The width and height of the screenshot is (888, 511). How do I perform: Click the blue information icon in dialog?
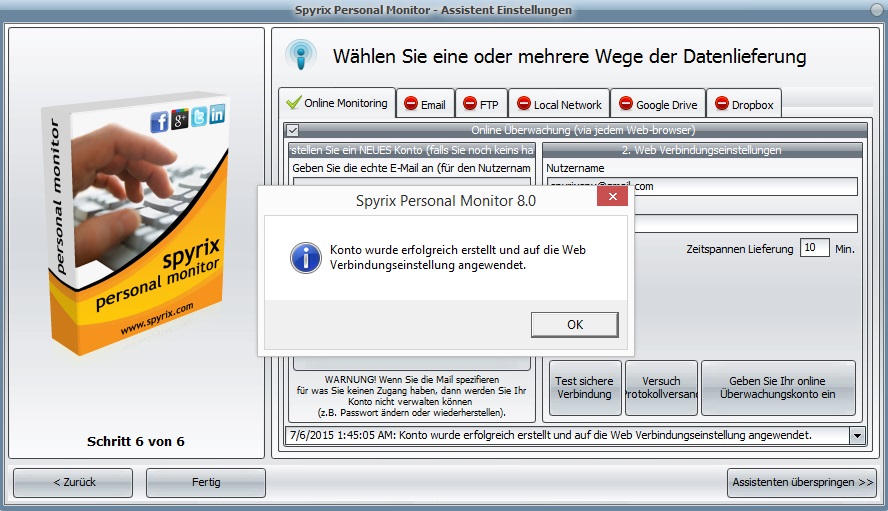[x=306, y=258]
